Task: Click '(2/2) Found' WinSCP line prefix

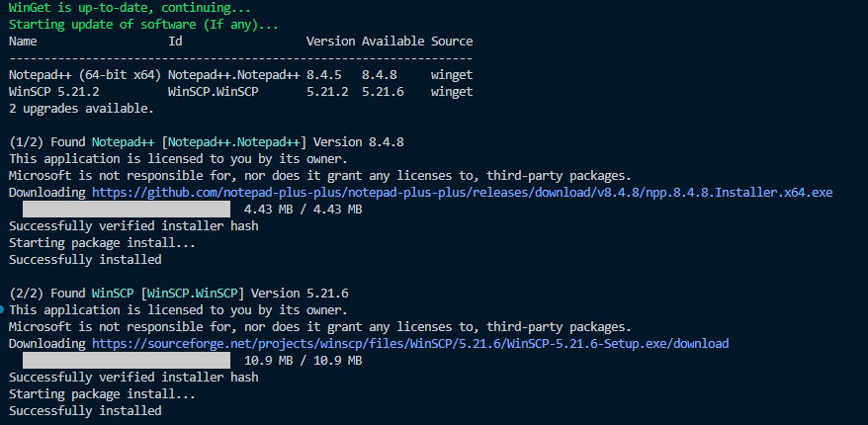Action: pyautogui.click(x=47, y=294)
